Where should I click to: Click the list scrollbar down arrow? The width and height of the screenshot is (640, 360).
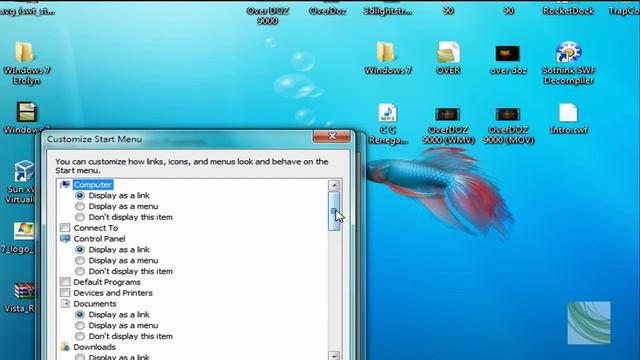click(x=334, y=356)
